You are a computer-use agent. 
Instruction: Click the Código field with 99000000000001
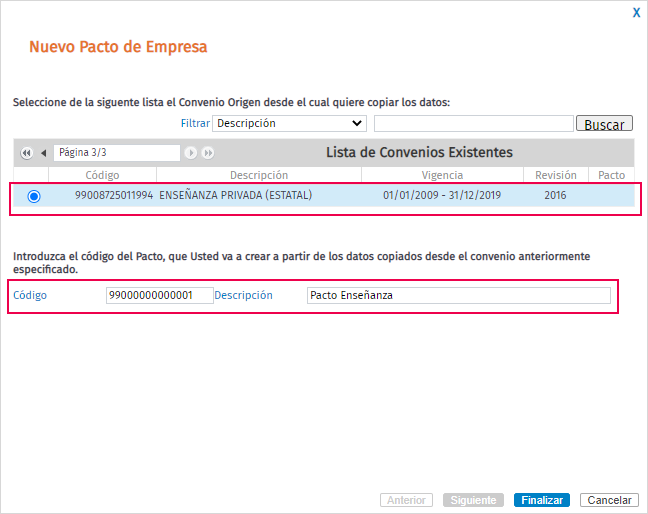[x=160, y=295]
